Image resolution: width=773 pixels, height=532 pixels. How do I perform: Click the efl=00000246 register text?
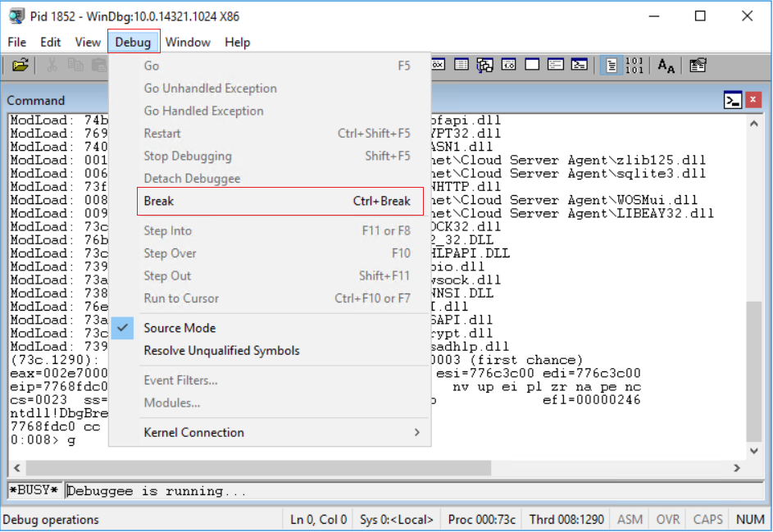coord(592,400)
